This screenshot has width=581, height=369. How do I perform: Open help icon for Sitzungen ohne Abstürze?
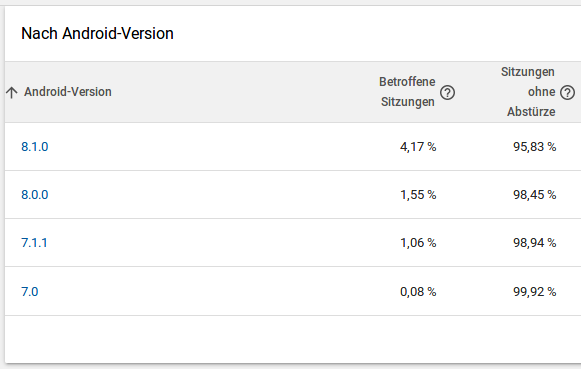[x=567, y=92]
